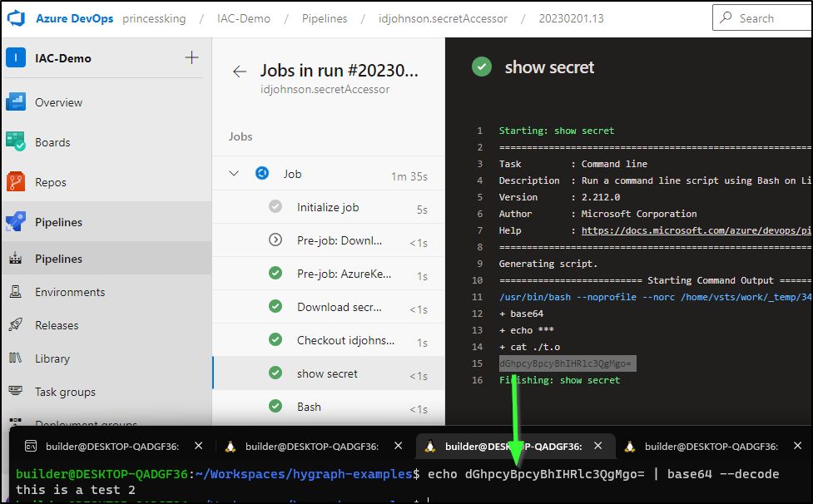Go to IAC-Demo project breadcrumb
The image size is (813, 504).
(244, 18)
